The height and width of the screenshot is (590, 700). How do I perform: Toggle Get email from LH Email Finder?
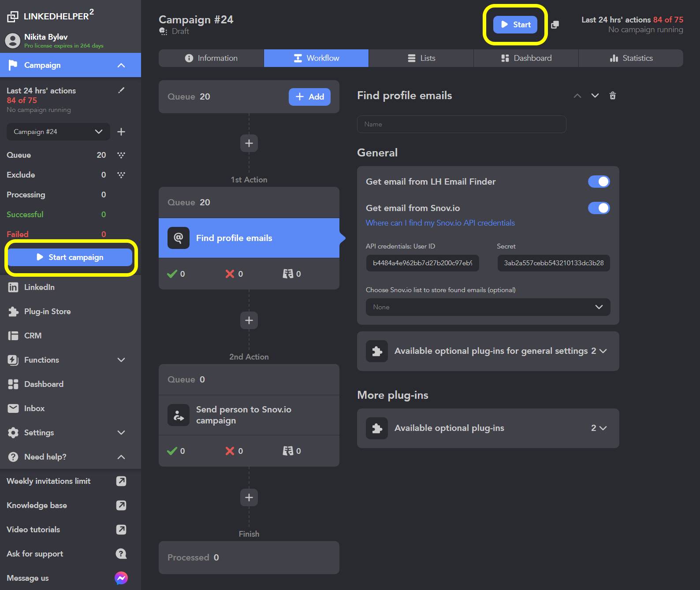coord(599,182)
